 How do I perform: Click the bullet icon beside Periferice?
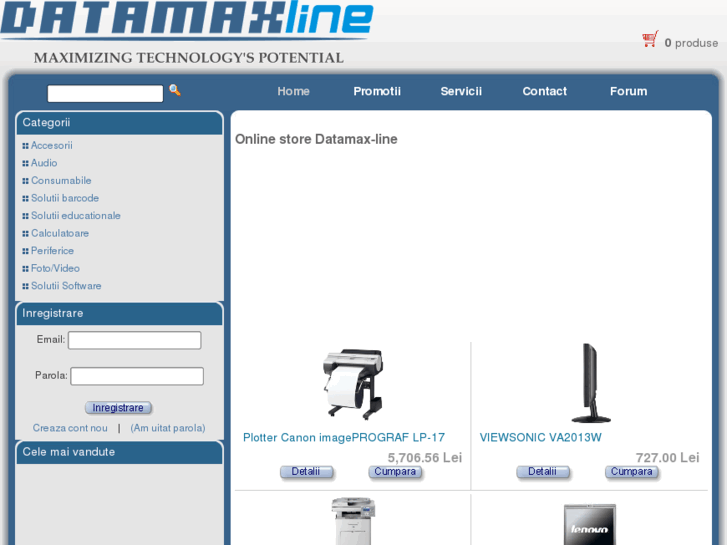tap(26, 251)
